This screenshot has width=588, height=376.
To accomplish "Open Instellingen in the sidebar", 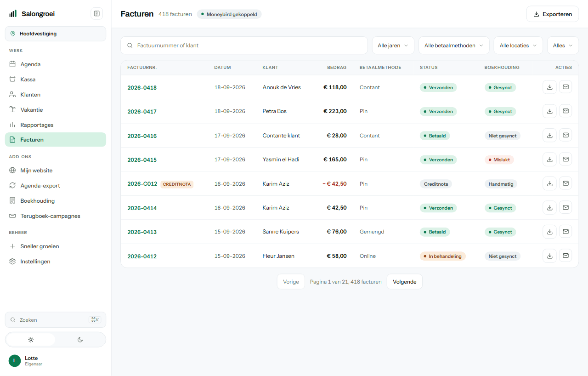I will [x=56, y=262].
